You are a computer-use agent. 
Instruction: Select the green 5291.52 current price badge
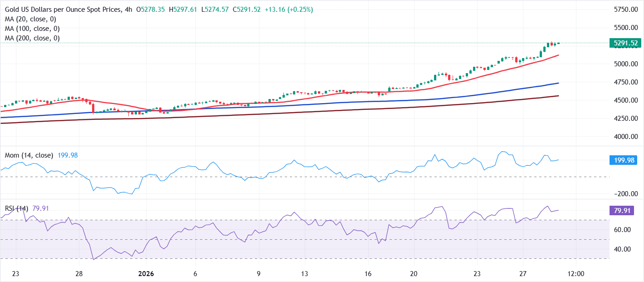(626, 43)
